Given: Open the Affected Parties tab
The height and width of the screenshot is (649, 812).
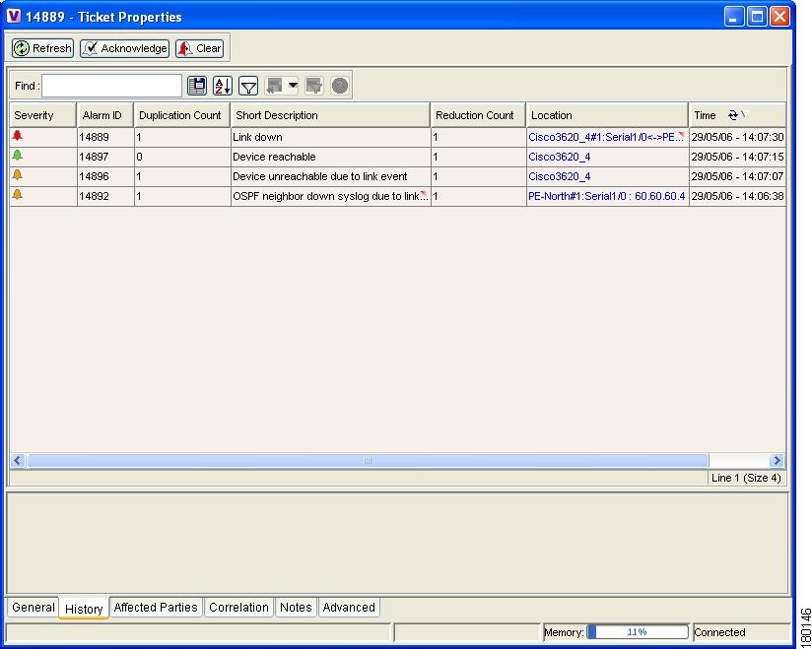Looking at the screenshot, I should 156,608.
